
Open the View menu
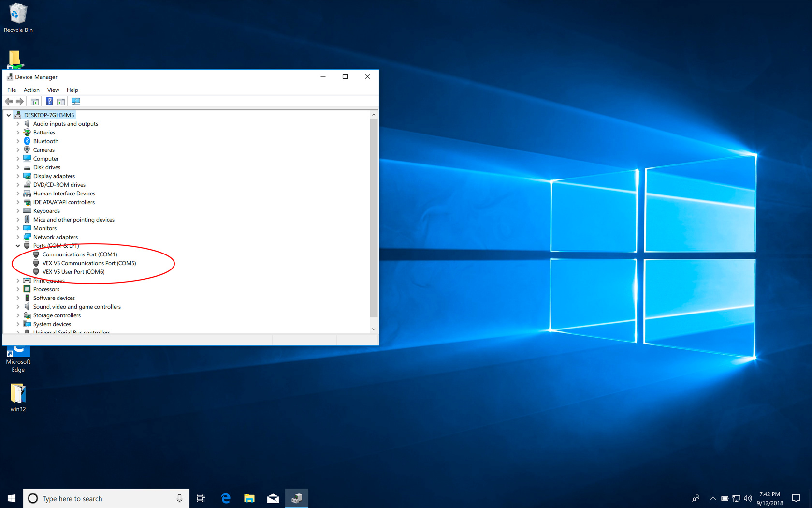point(53,90)
